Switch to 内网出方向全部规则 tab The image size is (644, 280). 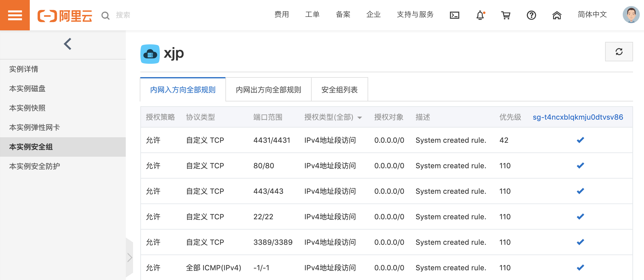[x=268, y=90]
